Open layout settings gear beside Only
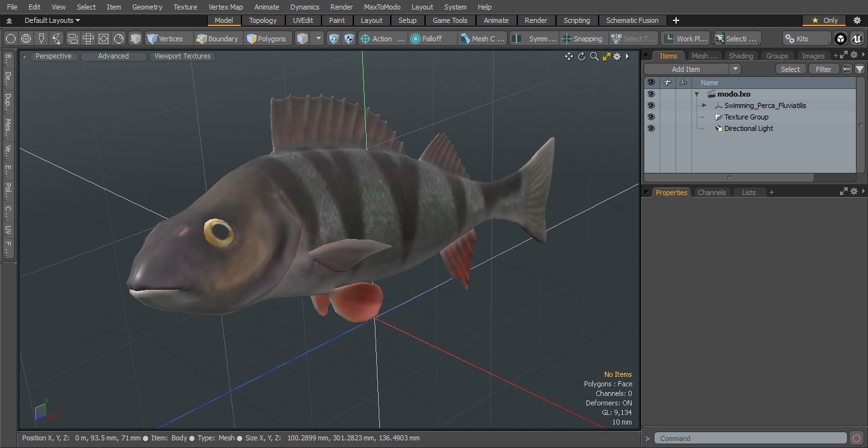 (857, 20)
